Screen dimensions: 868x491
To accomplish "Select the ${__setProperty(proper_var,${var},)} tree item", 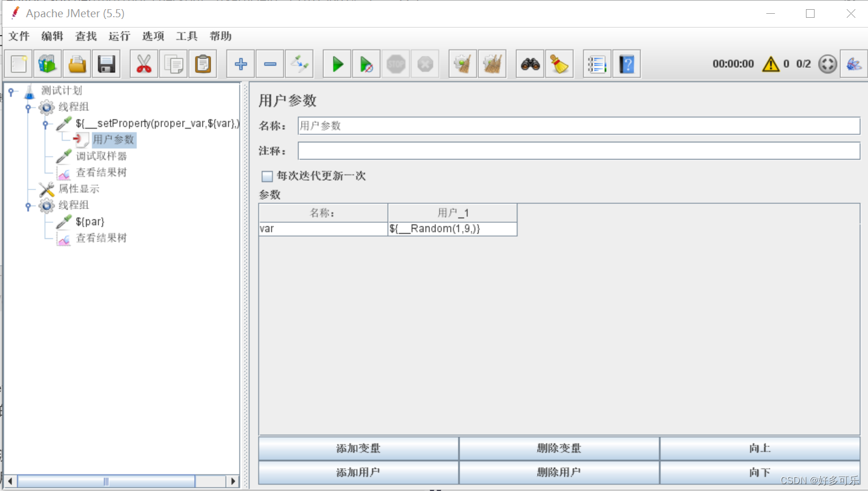I will (157, 123).
